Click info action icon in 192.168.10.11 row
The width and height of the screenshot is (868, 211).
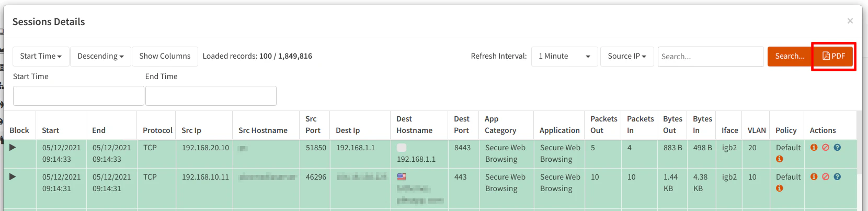pos(814,177)
